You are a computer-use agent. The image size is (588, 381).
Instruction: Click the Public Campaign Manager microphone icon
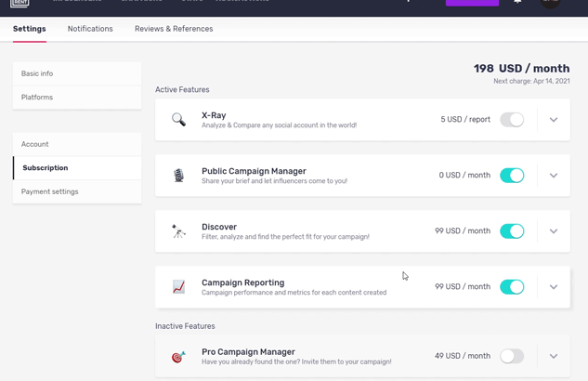(179, 176)
